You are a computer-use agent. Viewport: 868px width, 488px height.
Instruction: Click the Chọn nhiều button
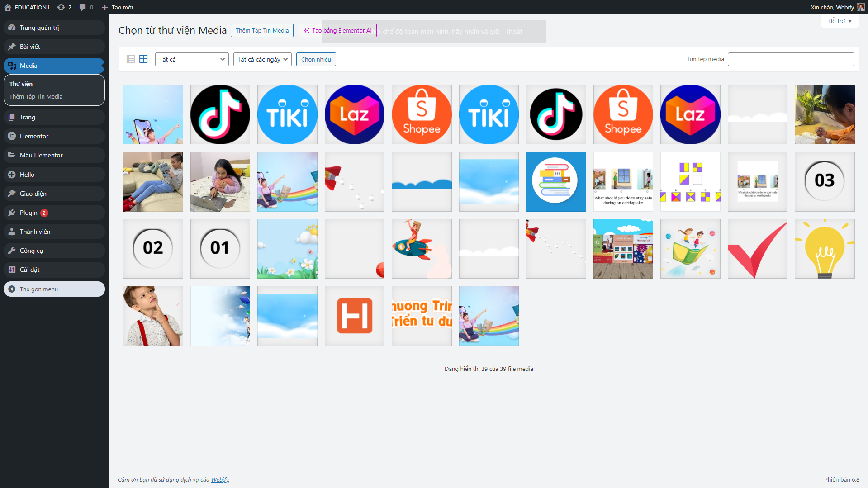tap(316, 59)
